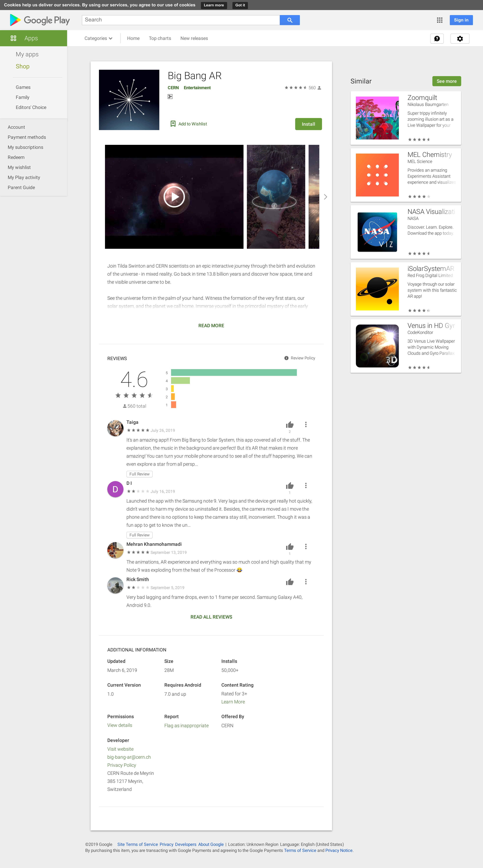Image resolution: width=483 pixels, height=868 pixels.
Task: Click the blue search magnifier button
Action: pyautogui.click(x=289, y=20)
